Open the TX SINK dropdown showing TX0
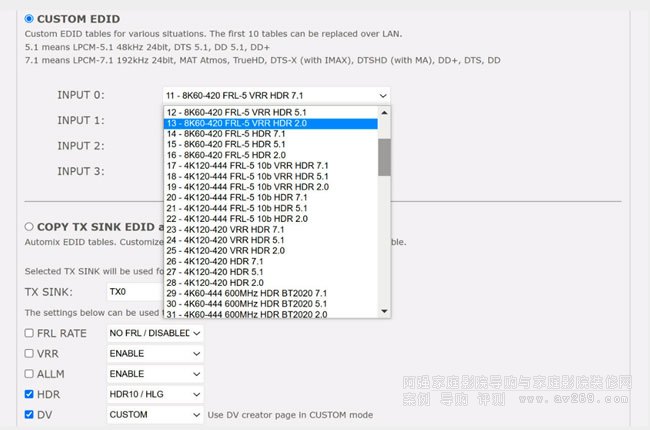 pyautogui.click(x=134, y=292)
